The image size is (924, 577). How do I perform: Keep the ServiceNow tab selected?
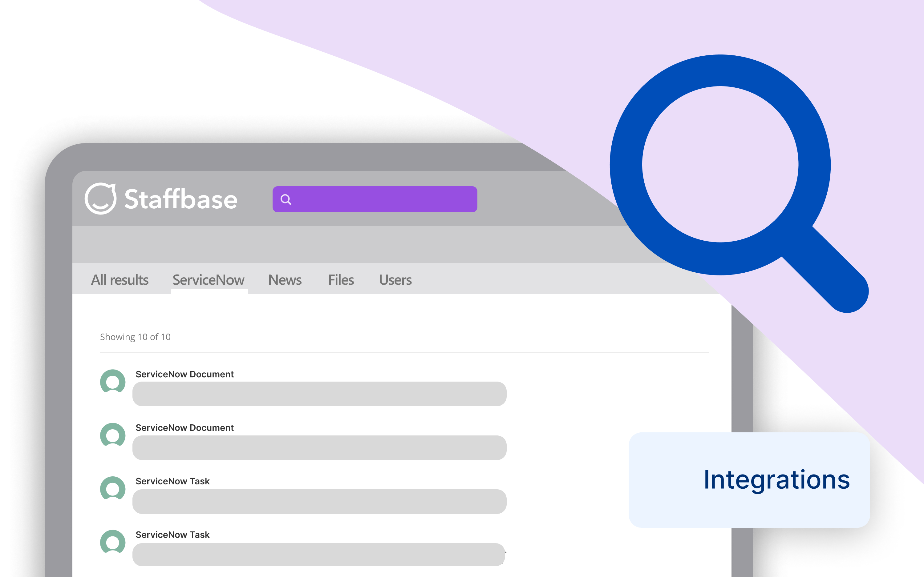click(209, 280)
